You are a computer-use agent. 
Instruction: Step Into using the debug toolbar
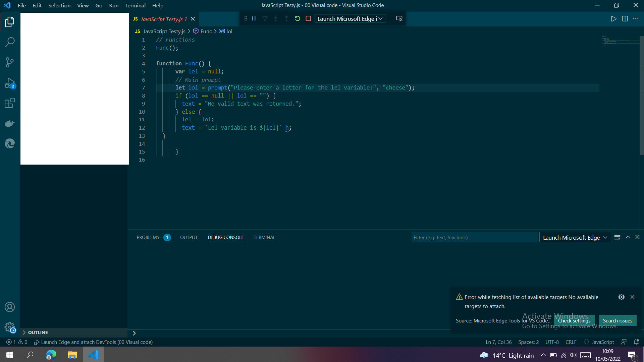pos(276,18)
